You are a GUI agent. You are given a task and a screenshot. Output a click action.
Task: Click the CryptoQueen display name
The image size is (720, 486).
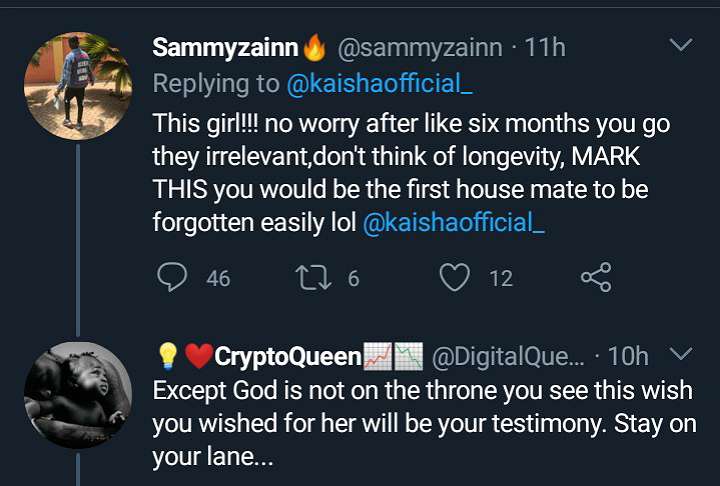(288, 356)
